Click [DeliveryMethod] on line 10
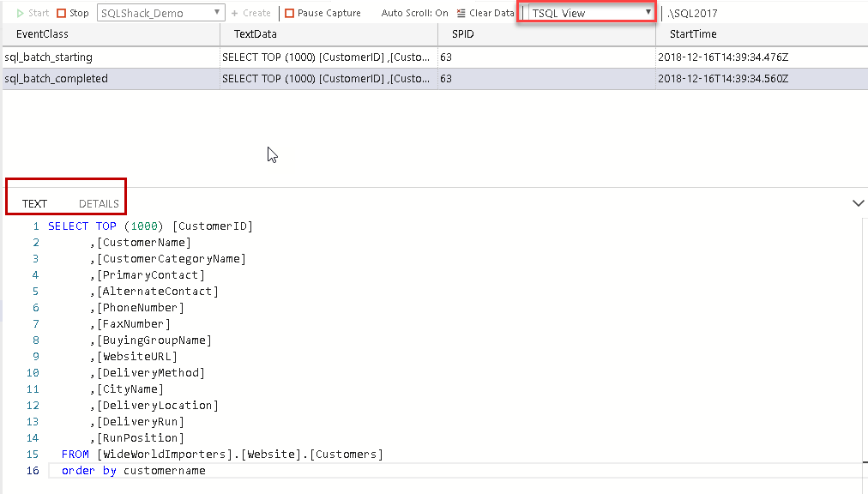This screenshot has width=868, height=494. 151,373
